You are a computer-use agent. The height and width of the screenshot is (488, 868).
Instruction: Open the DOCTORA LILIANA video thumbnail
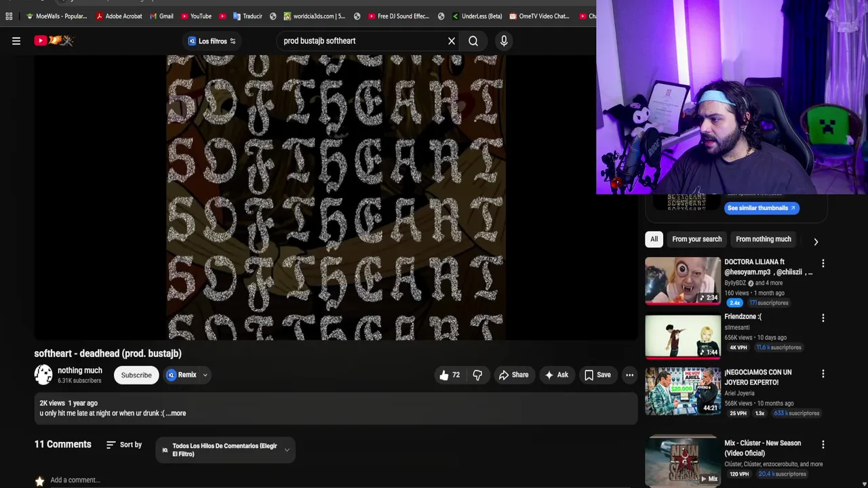(x=683, y=281)
